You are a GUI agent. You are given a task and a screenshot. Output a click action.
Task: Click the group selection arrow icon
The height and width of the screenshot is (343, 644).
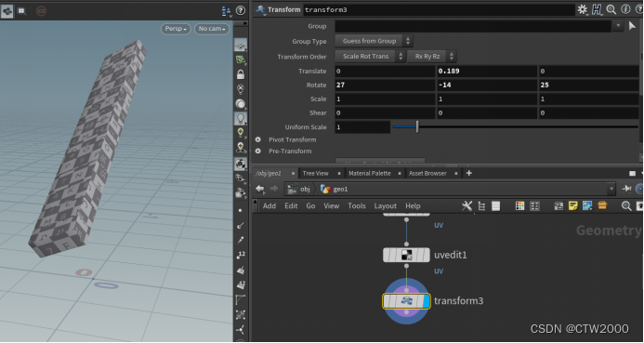632,26
